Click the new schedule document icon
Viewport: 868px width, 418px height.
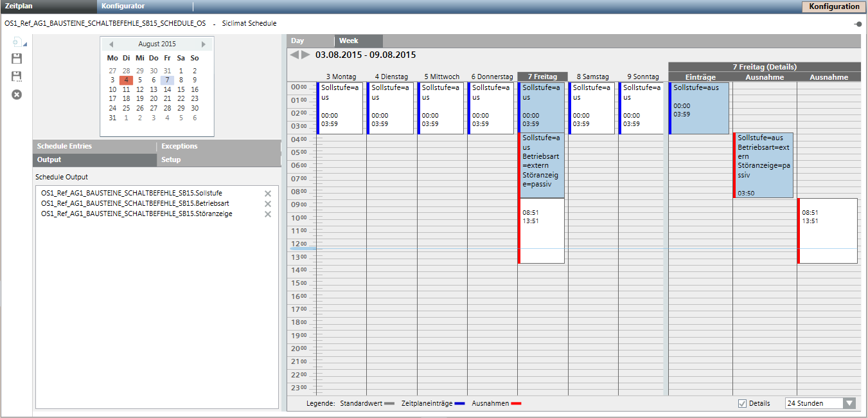pyautogui.click(x=17, y=42)
